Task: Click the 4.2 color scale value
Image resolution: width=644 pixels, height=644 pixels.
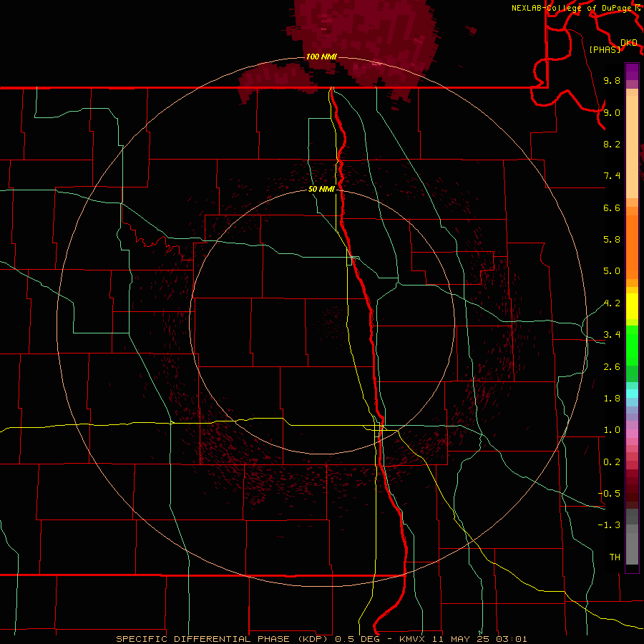Action: tap(612, 303)
